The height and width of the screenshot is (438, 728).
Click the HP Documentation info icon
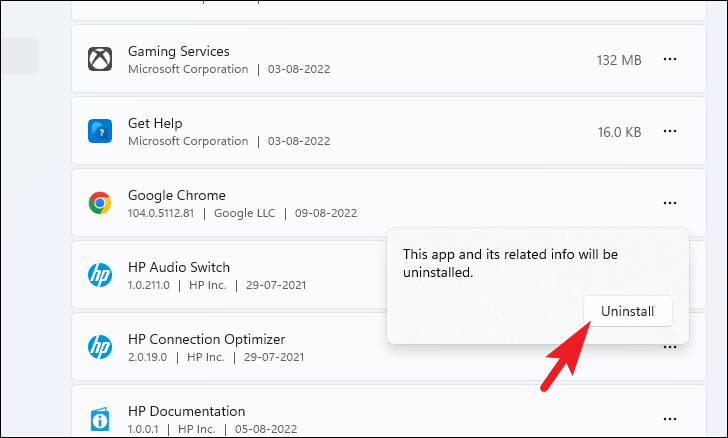[x=100, y=419]
